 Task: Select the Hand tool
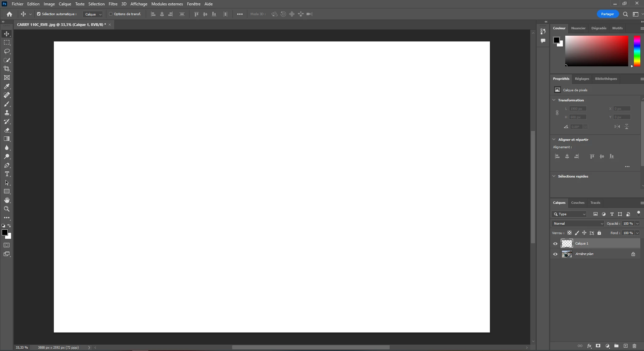tap(7, 200)
